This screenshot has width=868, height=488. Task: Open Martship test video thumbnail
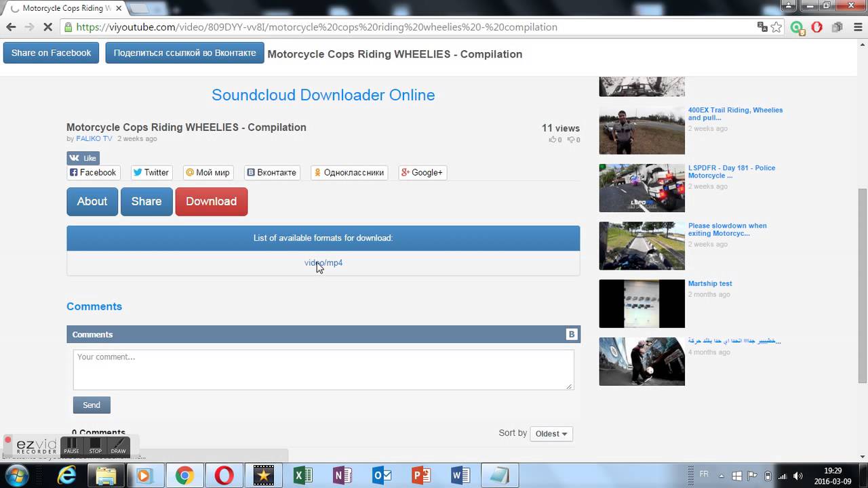pyautogui.click(x=642, y=304)
